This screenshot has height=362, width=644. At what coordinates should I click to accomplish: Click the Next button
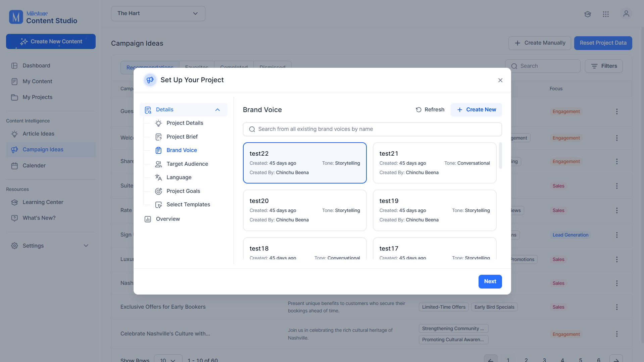tap(490, 281)
